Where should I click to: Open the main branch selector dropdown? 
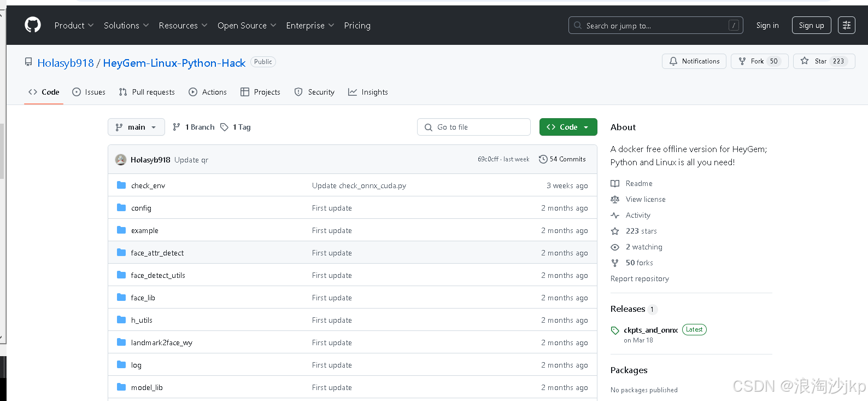coord(136,127)
